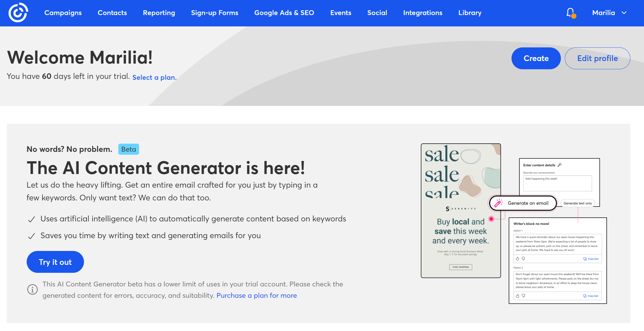The image size is (644, 331).
Task: Click the Create button
Action: pos(536,58)
